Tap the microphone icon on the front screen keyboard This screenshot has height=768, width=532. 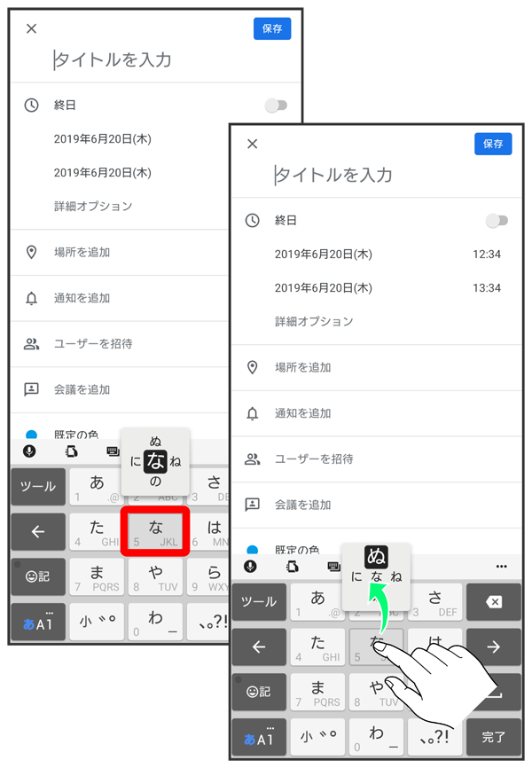(x=251, y=566)
